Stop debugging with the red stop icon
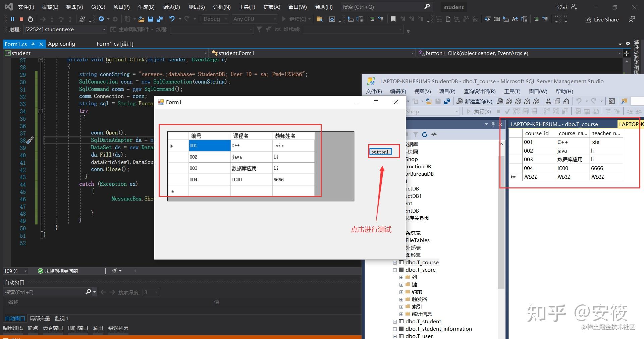644x339 pixels. (x=21, y=19)
